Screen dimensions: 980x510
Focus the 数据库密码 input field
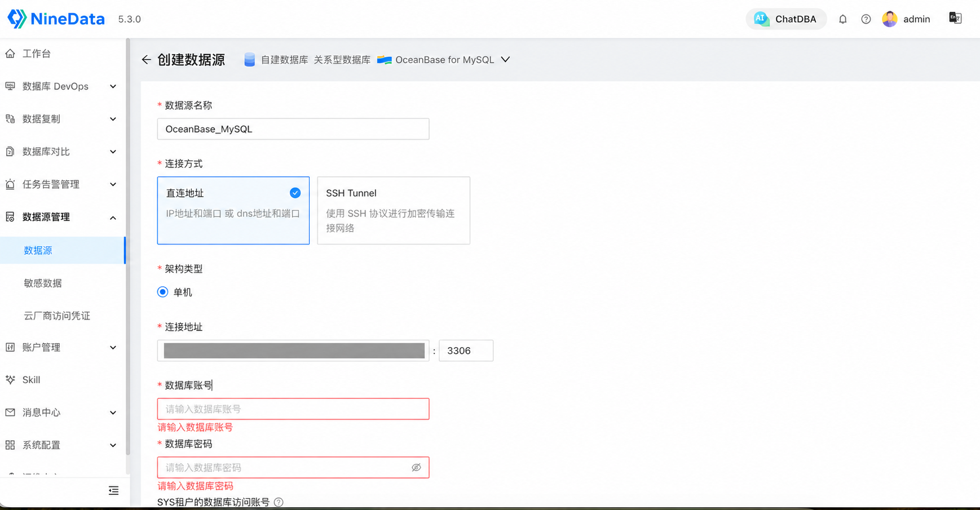293,468
